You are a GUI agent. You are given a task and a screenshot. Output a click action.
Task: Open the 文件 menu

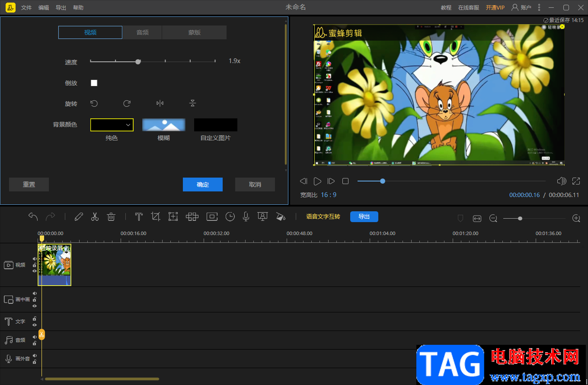point(26,8)
